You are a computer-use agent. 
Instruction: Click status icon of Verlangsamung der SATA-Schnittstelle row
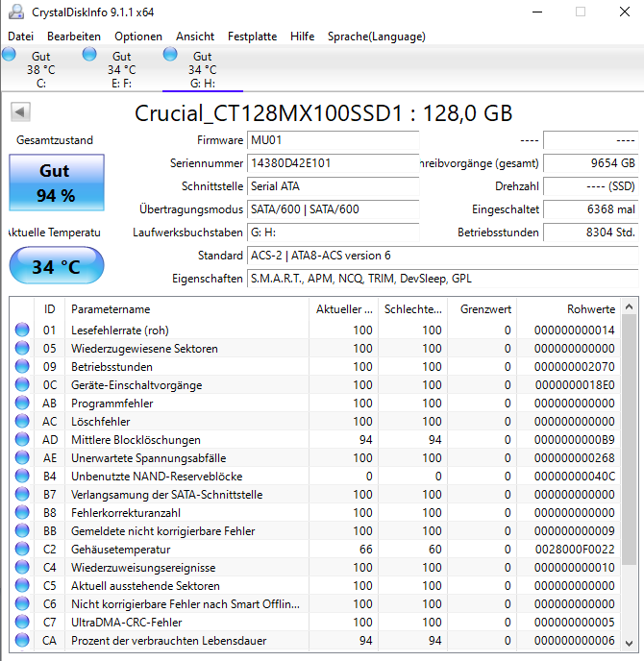coord(22,494)
